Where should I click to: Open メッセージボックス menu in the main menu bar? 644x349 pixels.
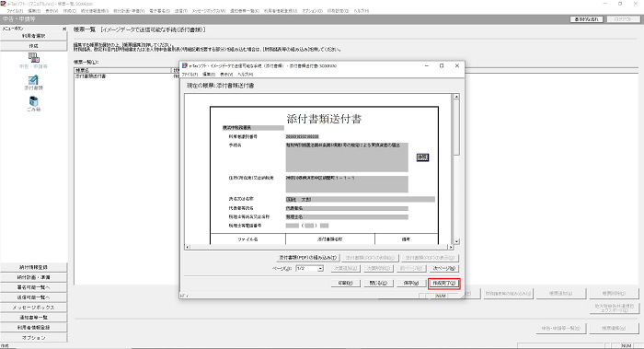coord(209,11)
